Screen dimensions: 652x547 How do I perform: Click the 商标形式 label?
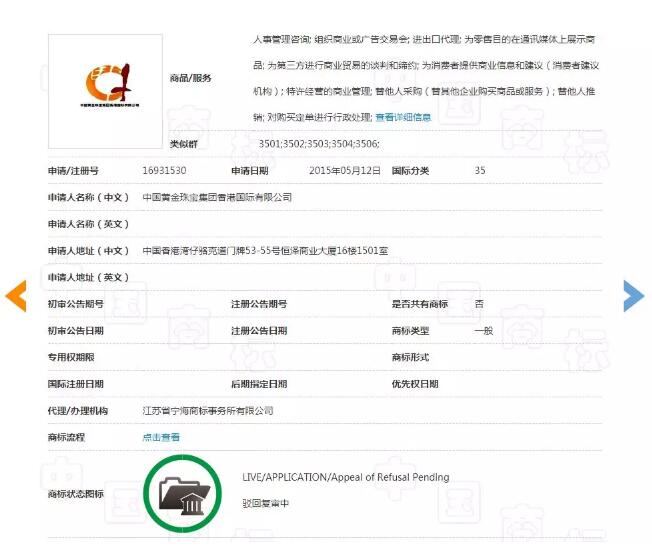410,357
